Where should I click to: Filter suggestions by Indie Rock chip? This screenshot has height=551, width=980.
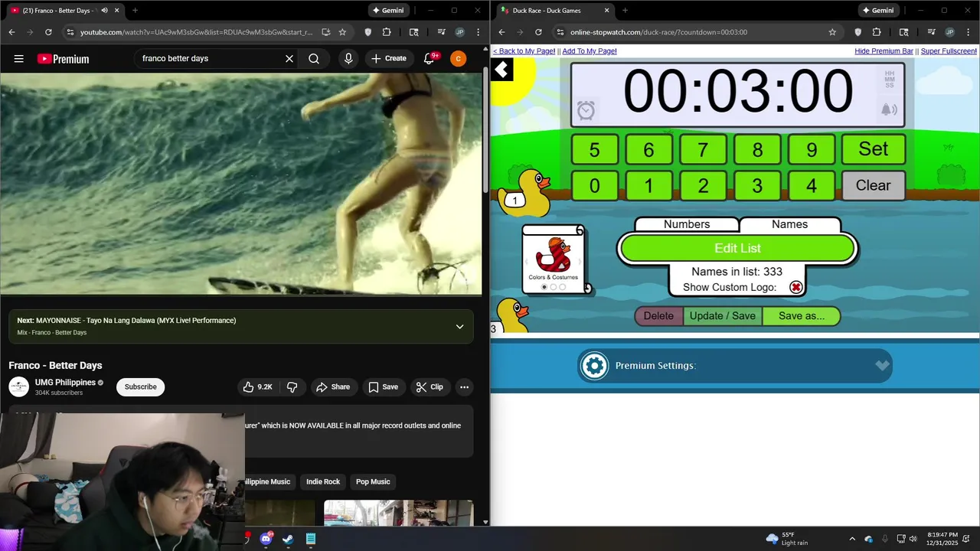tap(323, 482)
